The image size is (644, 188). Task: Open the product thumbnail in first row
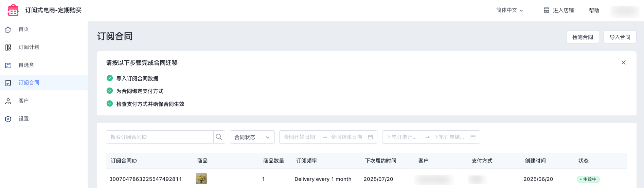(x=201, y=179)
